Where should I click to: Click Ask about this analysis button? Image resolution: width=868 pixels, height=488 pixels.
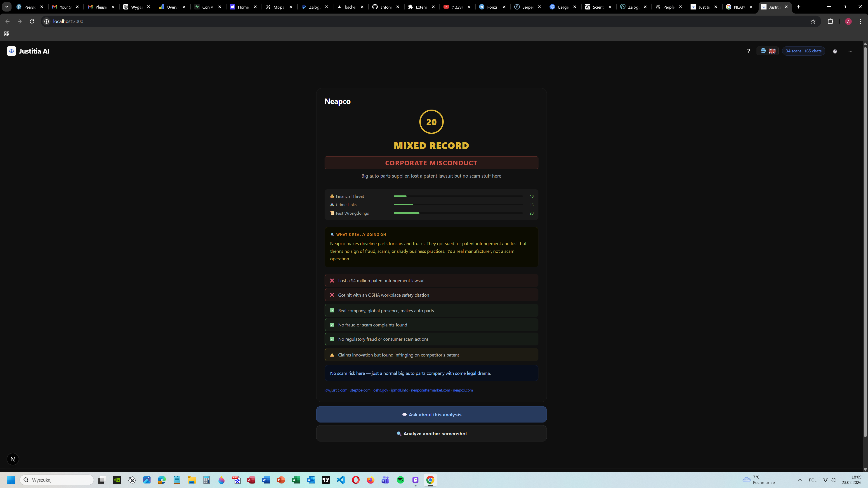click(431, 415)
